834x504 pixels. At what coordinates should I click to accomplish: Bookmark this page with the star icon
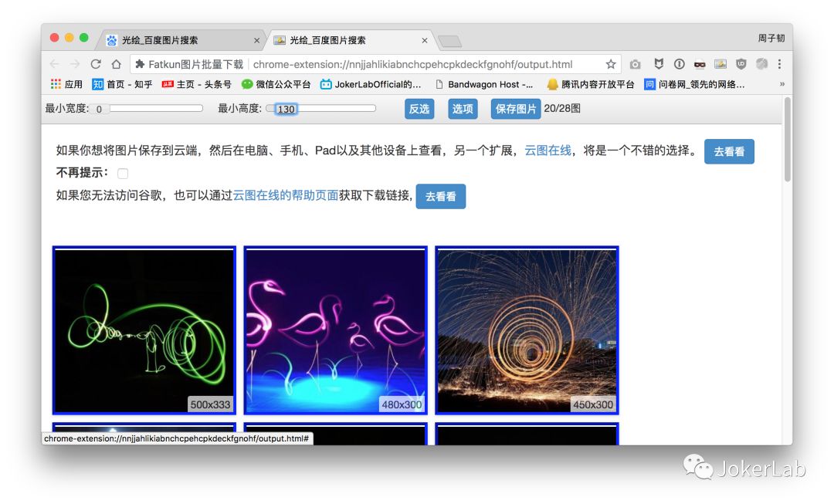611,64
